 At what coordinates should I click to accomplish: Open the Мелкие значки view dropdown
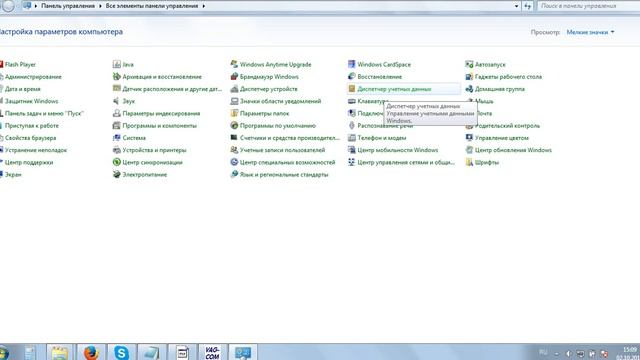point(590,32)
